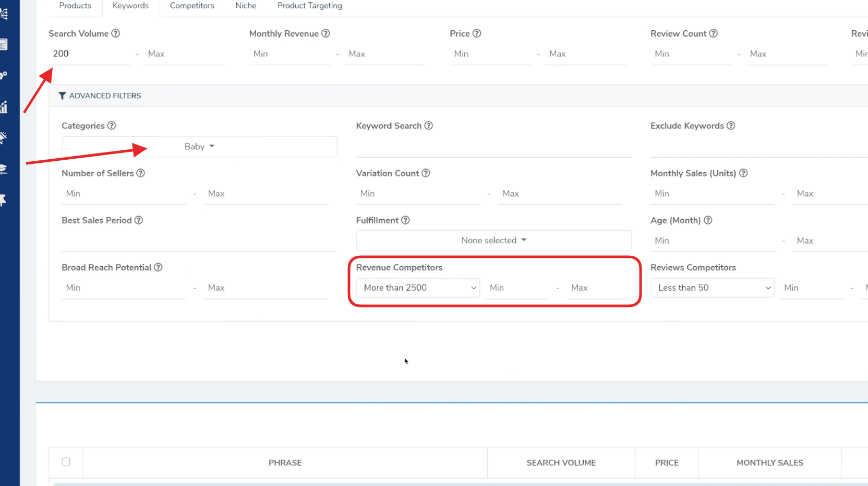The height and width of the screenshot is (486, 868).
Task: Click the Broad Reach Potential help icon
Action: point(158,267)
